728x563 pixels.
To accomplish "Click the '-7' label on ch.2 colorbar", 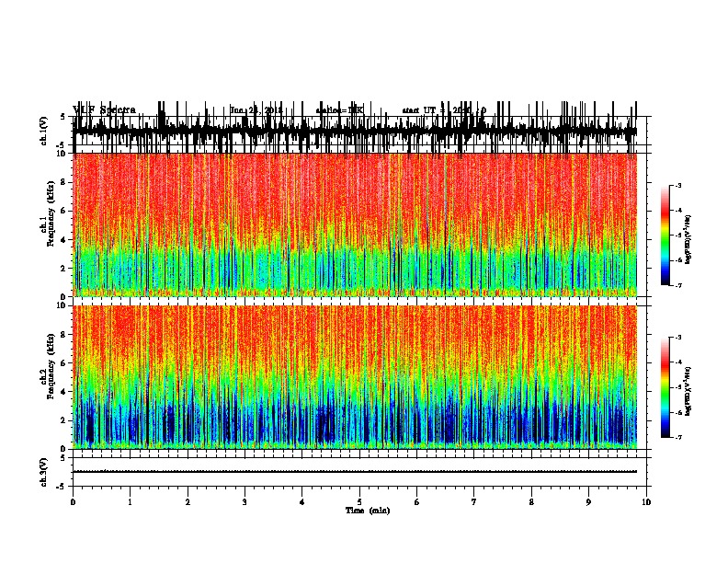I will [677, 437].
